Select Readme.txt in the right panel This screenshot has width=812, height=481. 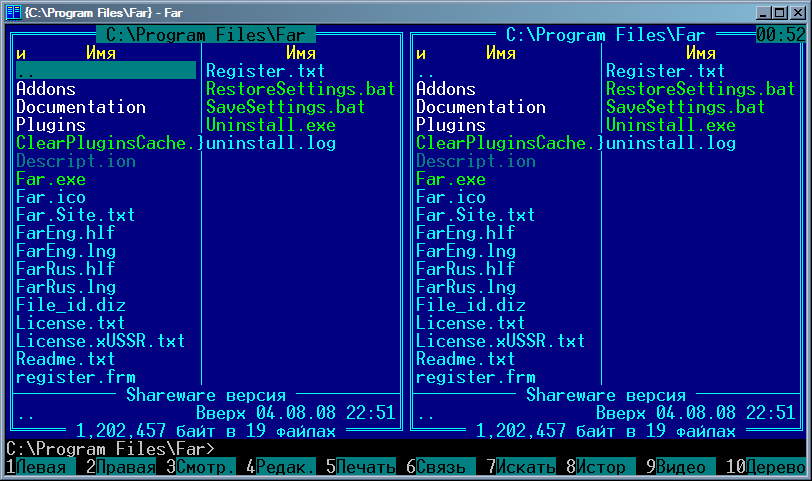coord(466,359)
